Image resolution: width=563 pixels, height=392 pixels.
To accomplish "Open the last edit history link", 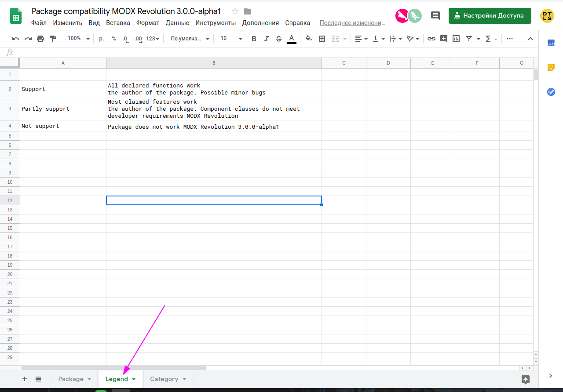I will [351, 22].
